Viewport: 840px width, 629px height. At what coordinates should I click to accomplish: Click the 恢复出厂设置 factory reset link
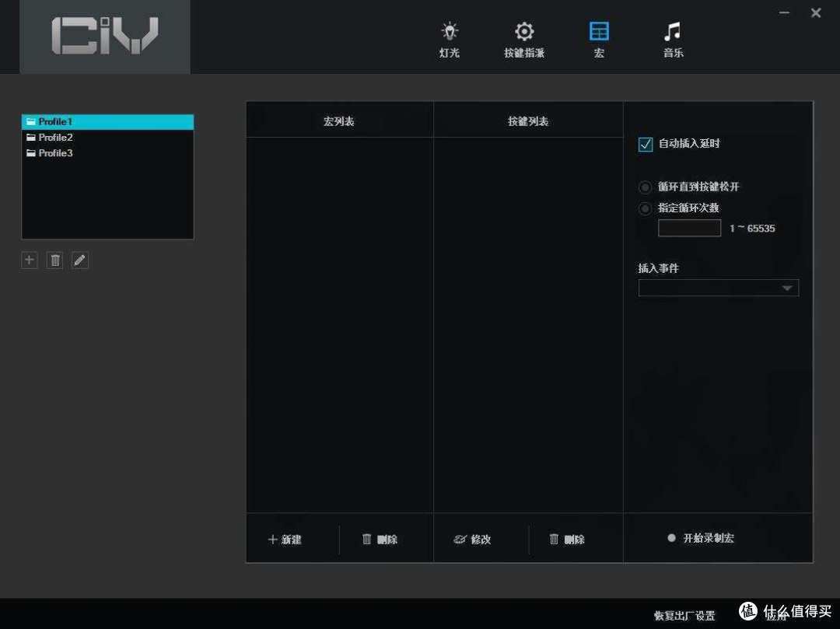coord(683,615)
